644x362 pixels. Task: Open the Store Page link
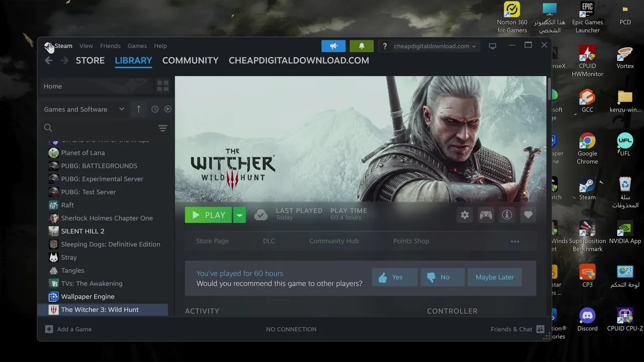click(212, 241)
